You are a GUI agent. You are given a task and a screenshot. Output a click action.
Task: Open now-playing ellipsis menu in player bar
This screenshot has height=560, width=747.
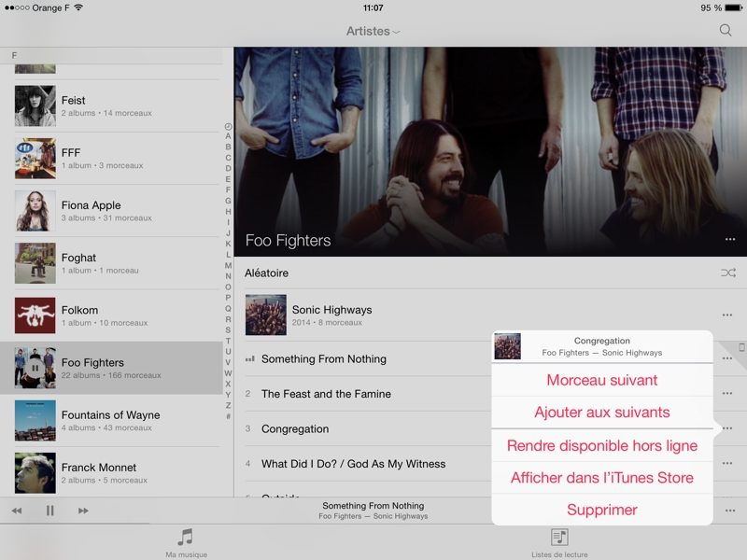click(x=730, y=511)
